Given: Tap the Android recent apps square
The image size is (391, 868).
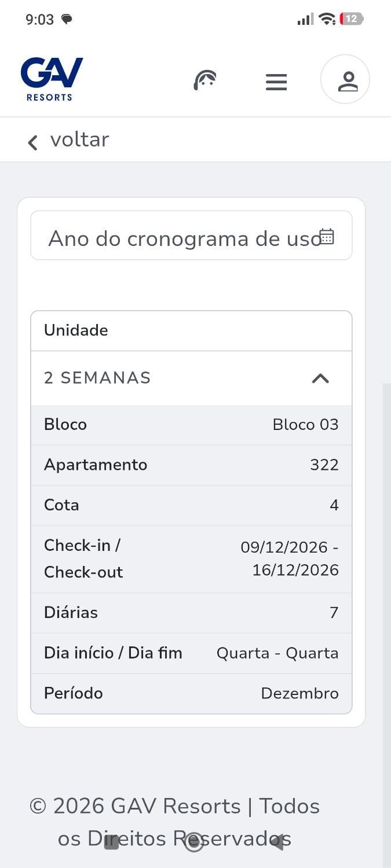Looking at the screenshot, I should [111, 842].
